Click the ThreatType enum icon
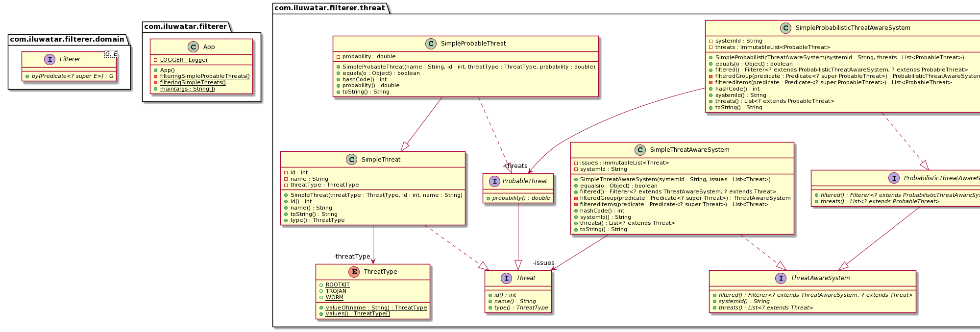 click(354, 272)
